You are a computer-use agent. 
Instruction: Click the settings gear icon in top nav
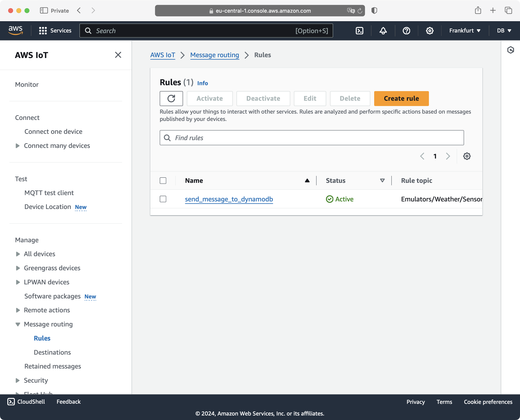point(429,30)
